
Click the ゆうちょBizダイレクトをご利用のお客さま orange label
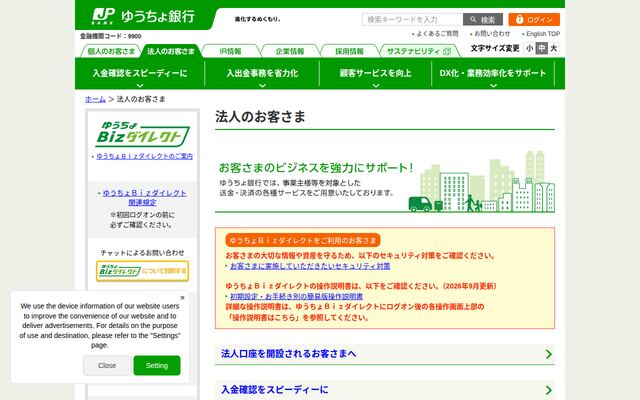coord(303,240)
